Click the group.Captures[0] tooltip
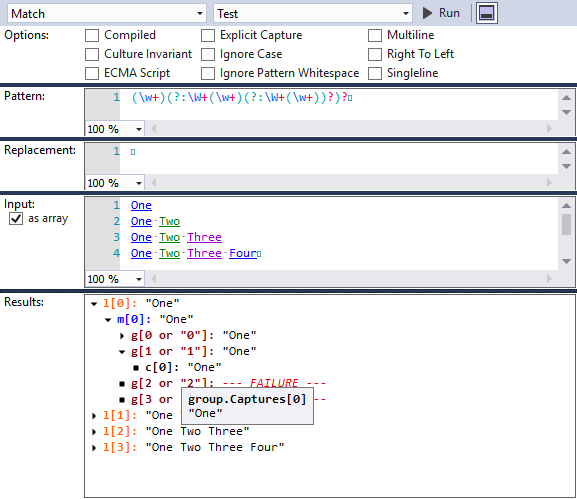Image resolution: width=577 pixels, height=499 pixels. coord(247,406)
